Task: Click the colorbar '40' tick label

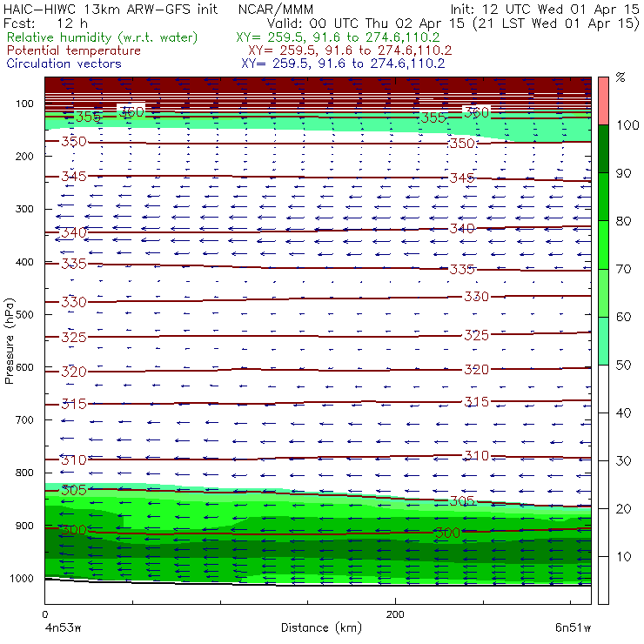Action: pyautogui.click(x=623, y=413)
